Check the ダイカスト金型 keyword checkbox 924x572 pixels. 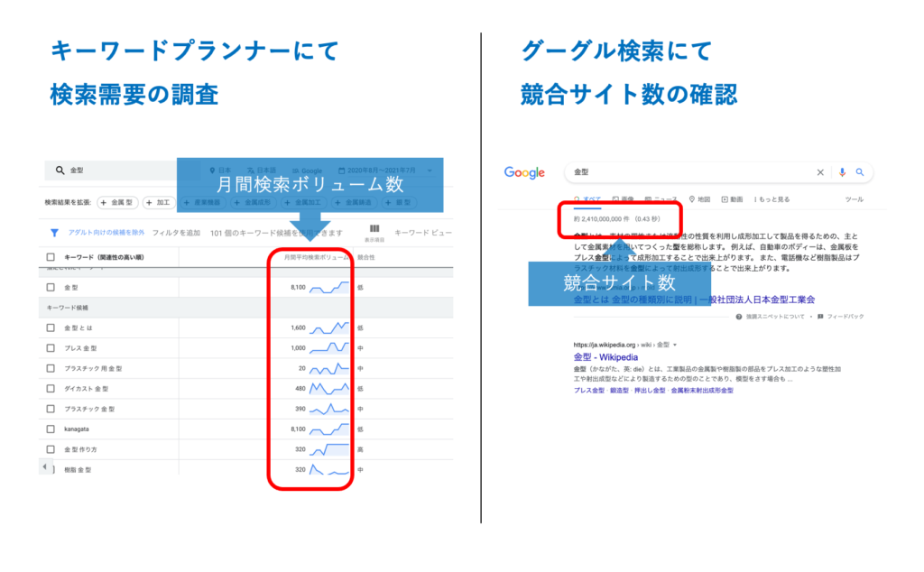(x=51, y=389)
